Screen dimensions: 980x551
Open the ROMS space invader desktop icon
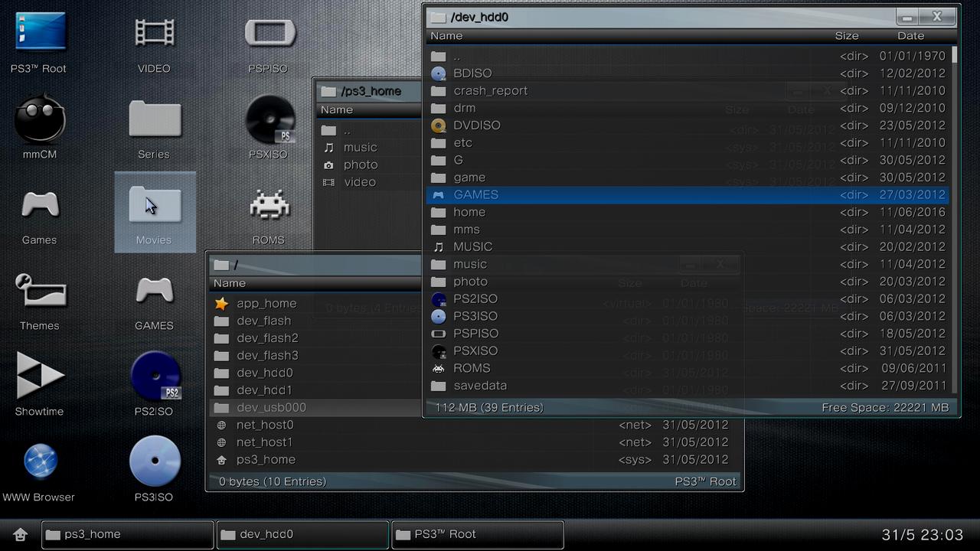tap(268, 207)
